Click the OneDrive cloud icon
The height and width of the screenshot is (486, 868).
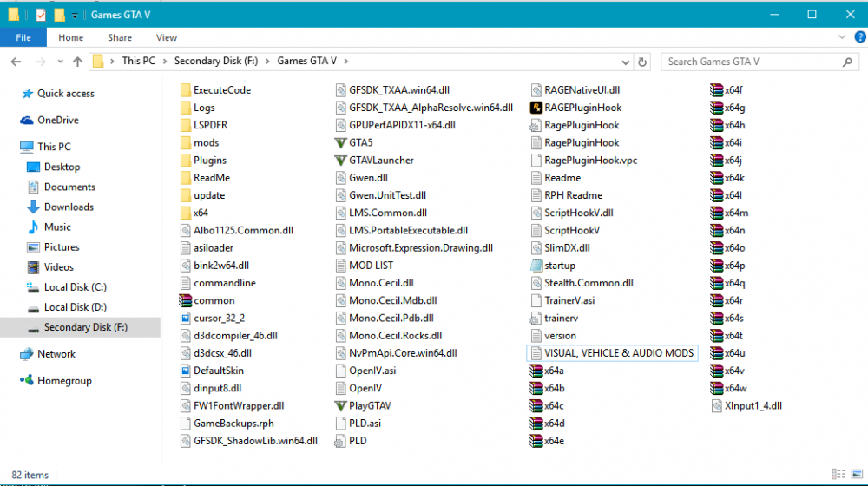[x=27, y=120]
